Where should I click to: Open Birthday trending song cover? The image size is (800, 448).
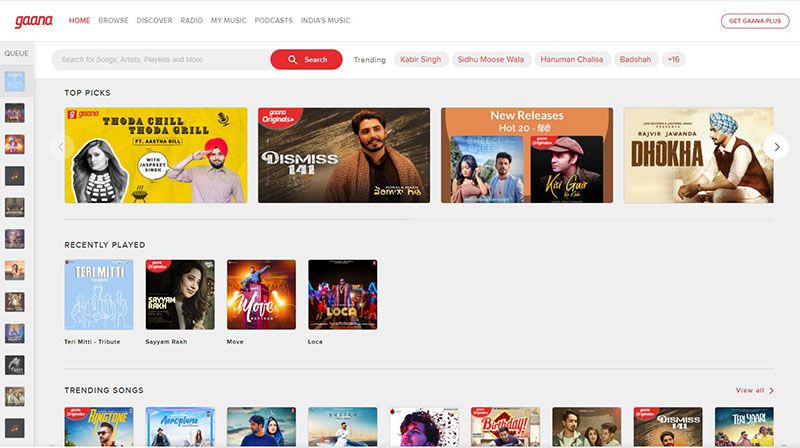tap(505, 427)
